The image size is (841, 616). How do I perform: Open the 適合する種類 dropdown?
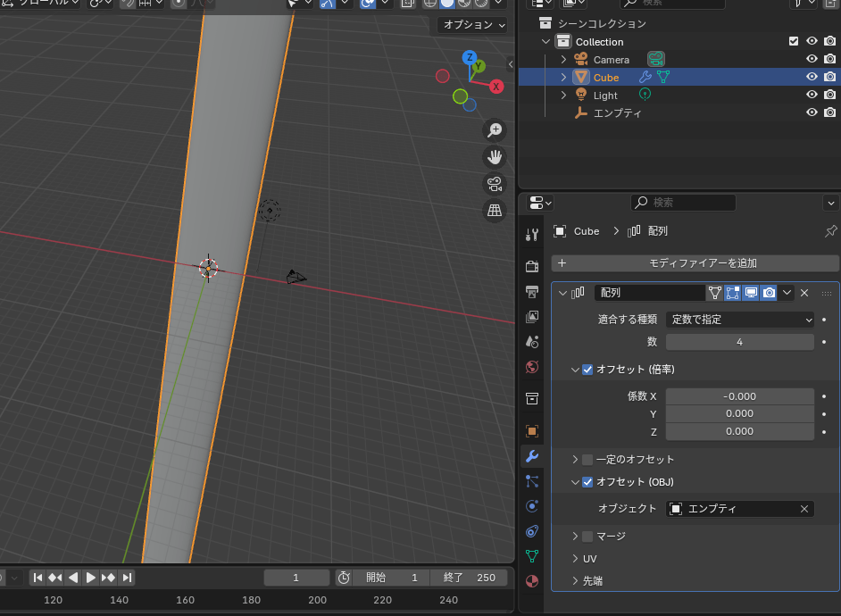740,320
